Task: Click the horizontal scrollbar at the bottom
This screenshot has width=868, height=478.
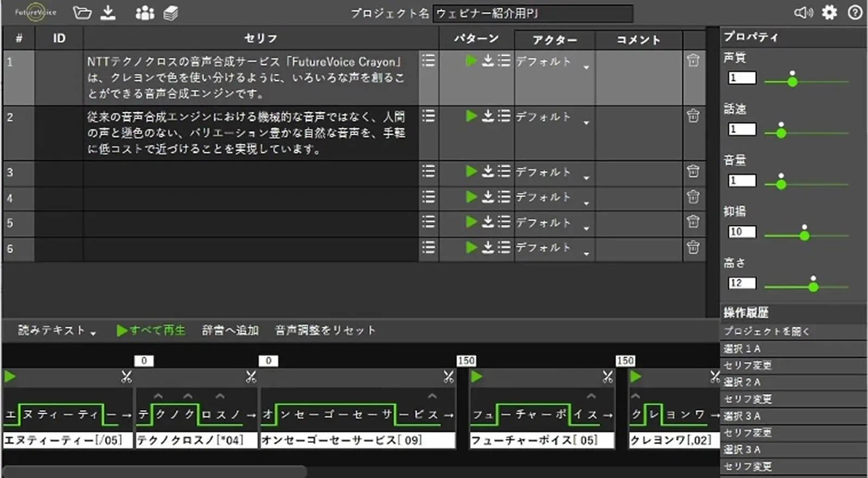Action: click(154, 471)
